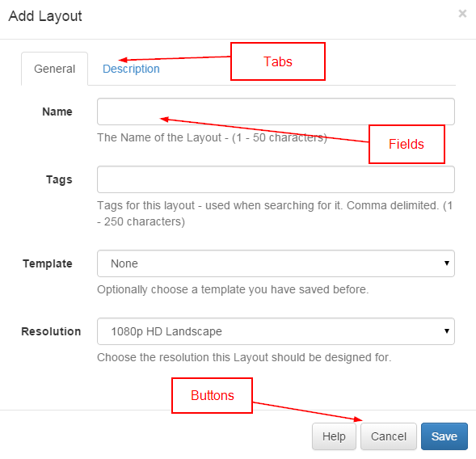
Task: Click the template help text below dropdown
Action: [233, 289]
